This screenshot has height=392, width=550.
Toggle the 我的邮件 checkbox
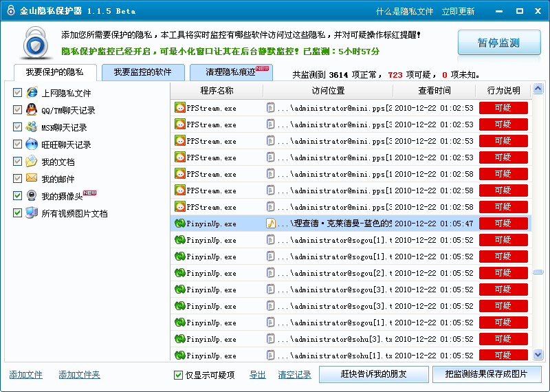(x=17, y=179)
